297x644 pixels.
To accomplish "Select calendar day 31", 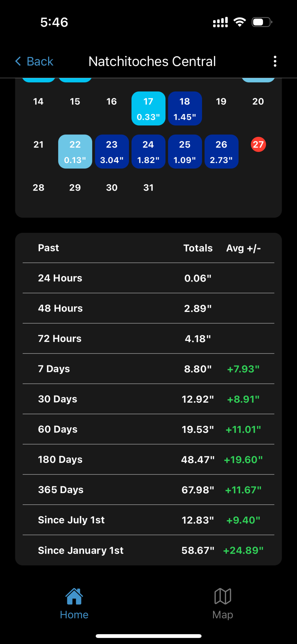I will 148,188.
